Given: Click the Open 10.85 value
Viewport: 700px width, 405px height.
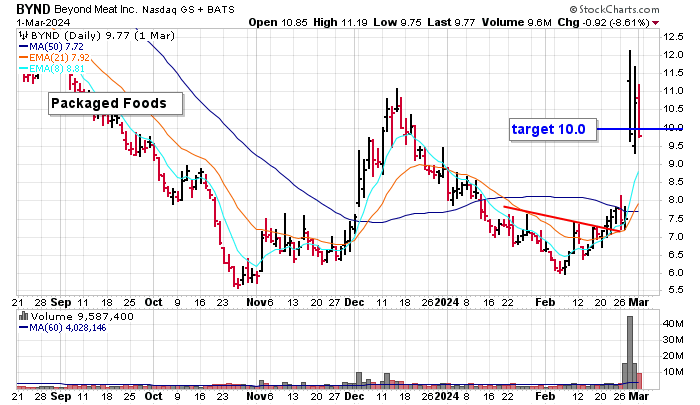Looking at the screenshot, I should coord(278,22).
